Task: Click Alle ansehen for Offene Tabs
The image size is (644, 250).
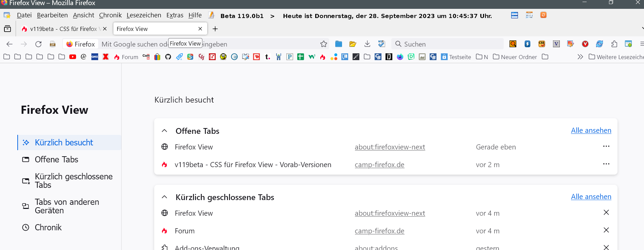Action: tap(591, 130)
